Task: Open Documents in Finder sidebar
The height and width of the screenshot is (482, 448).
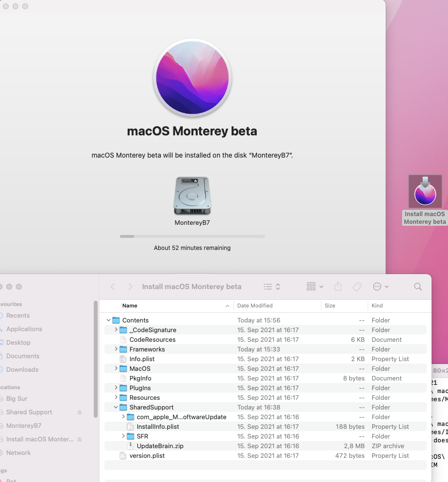Action: [x=23, y=356]
